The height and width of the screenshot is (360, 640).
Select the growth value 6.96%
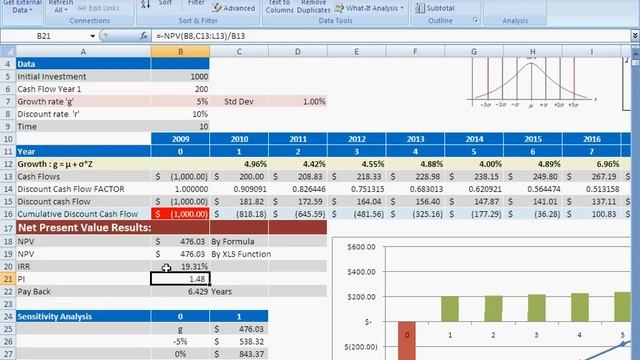tap(591, 164)
